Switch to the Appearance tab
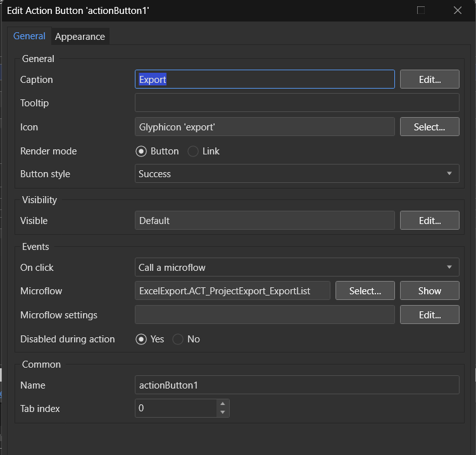Viewport: 476px width, 455px height. [x=80, y=37]
